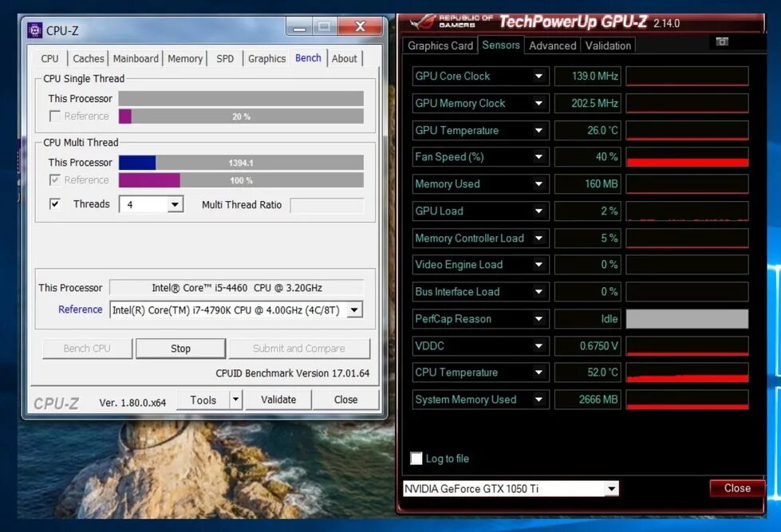Click the blue Reference label link

[81, 309]
